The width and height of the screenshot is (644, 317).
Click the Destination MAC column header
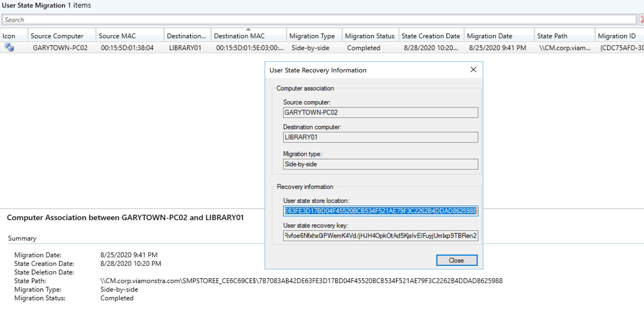tap(239, 36)
